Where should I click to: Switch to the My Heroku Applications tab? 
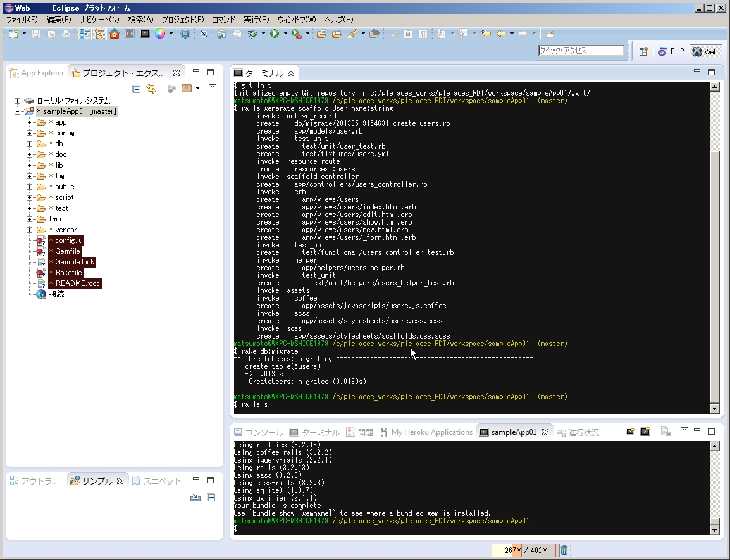(x=426, y=432)
